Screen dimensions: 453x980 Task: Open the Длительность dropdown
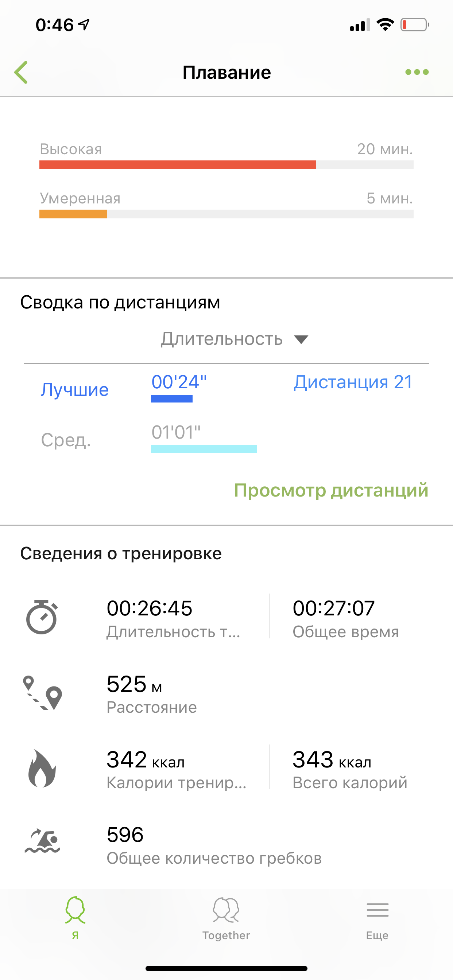pyautogui.click(x=221, y=339)
